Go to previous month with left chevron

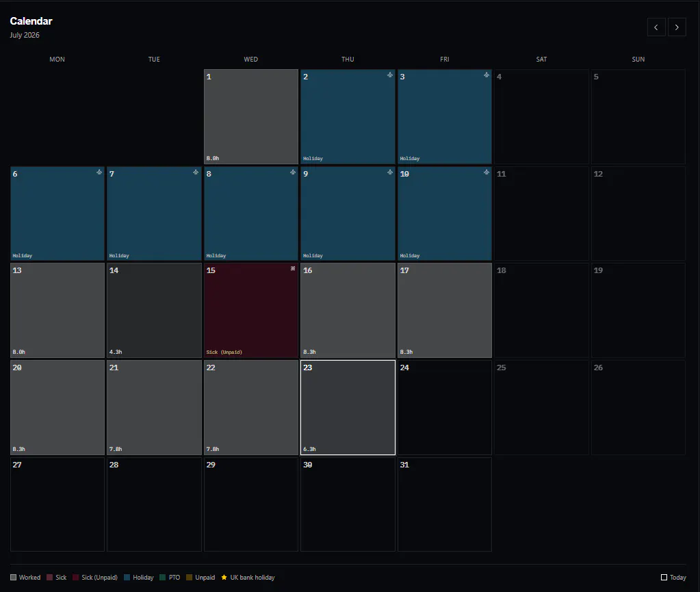pos(656,27)
